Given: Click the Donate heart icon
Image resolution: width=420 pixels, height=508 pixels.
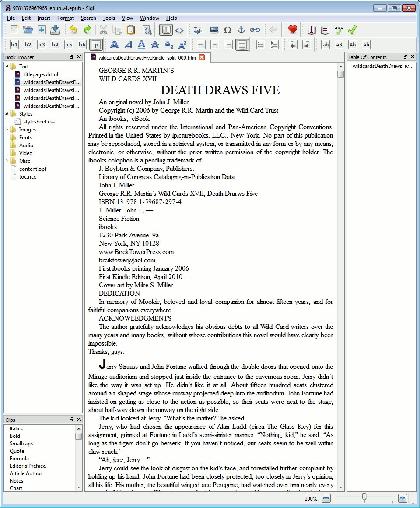Looking at the screenshot, I should 293,30.
